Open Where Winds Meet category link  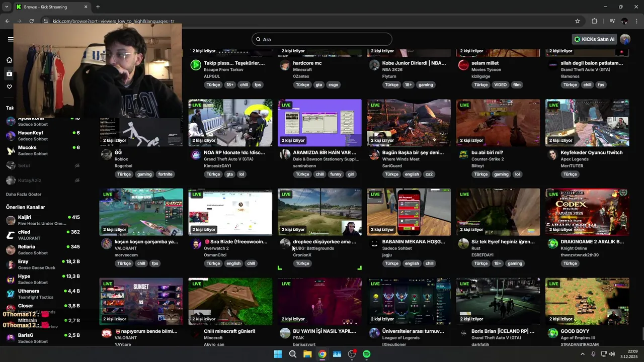400,159
